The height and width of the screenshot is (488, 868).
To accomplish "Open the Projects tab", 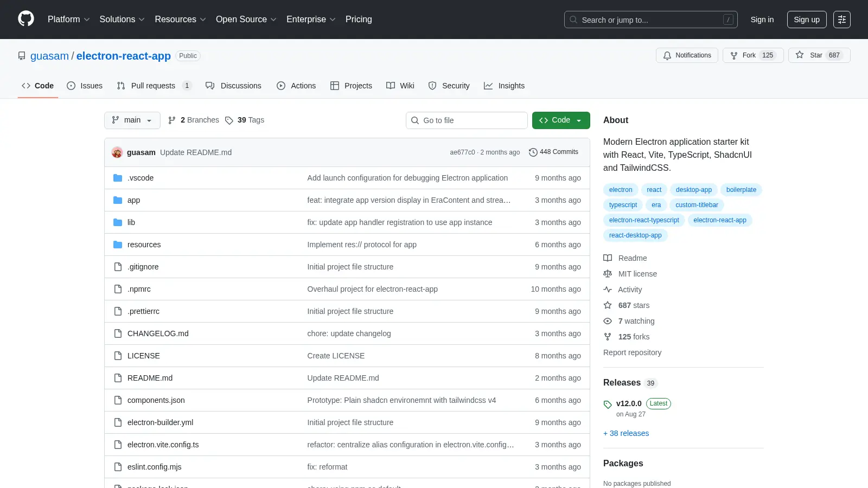I will (x=351, y=86).
